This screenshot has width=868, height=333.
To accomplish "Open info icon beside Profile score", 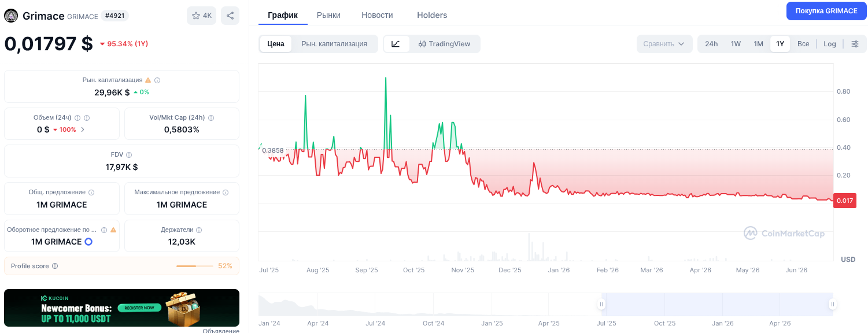I will coord(55,266).
